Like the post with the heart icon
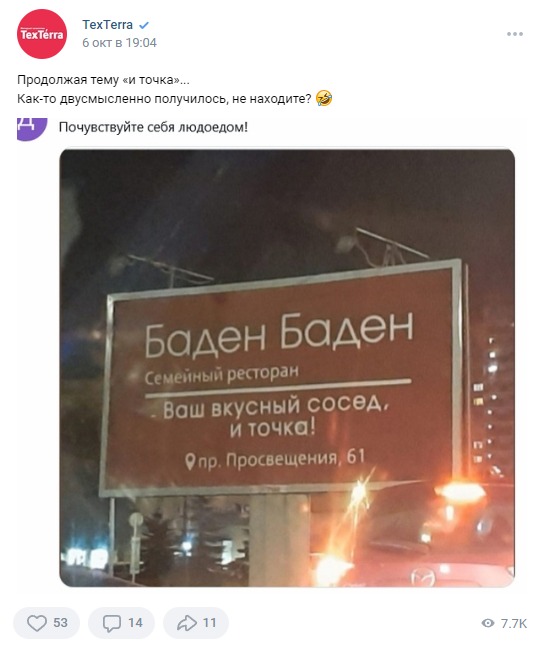This screenshot has height=645, width=544. click(37, 623)
